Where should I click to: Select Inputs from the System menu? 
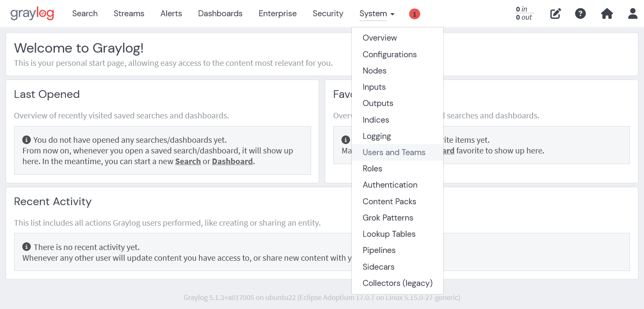click(x=398, y=87)
